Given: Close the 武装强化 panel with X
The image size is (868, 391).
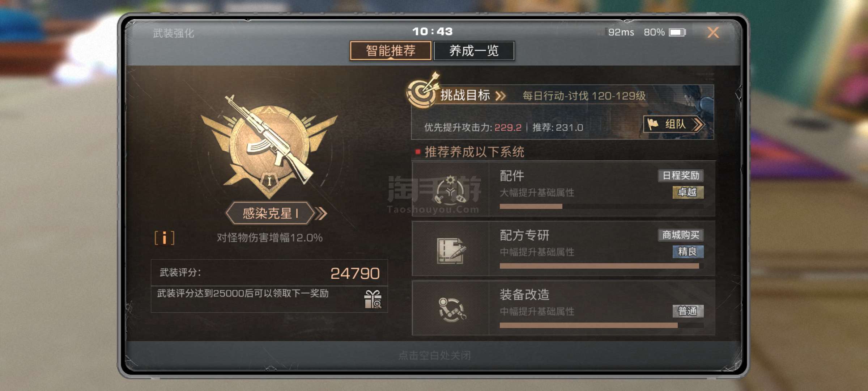Looking at the screenshot, I should tap(713, 33).
